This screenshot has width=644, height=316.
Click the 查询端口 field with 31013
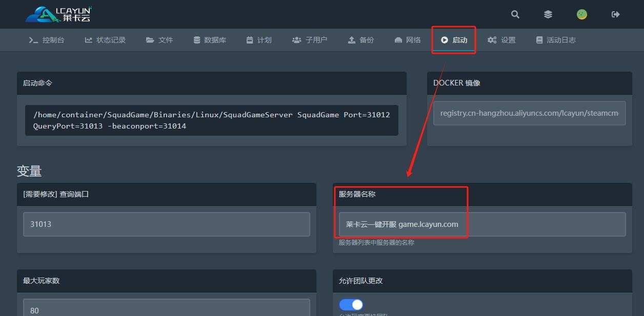(167, 224)
